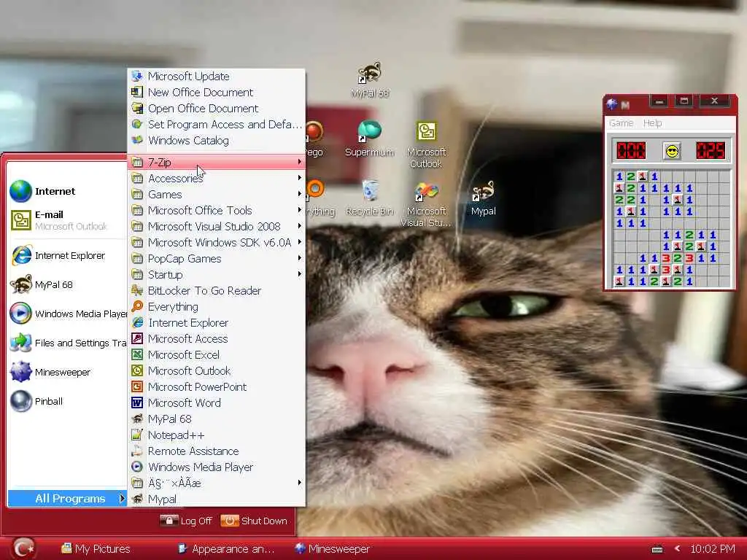Open Microsoft Update from the programs list
The image size is (747, 560).
[216, 76]
